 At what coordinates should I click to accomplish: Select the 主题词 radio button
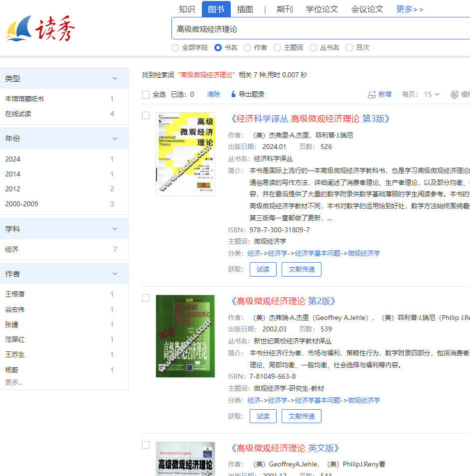277,48
